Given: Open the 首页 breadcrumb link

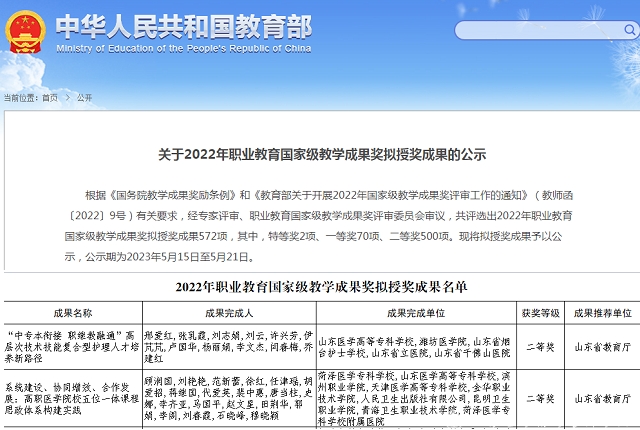Looking at the screenshot, I should coord(50,98).
